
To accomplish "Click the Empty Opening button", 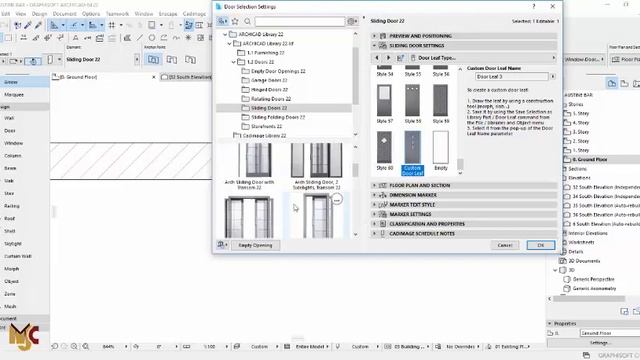I will pos(256,245).
